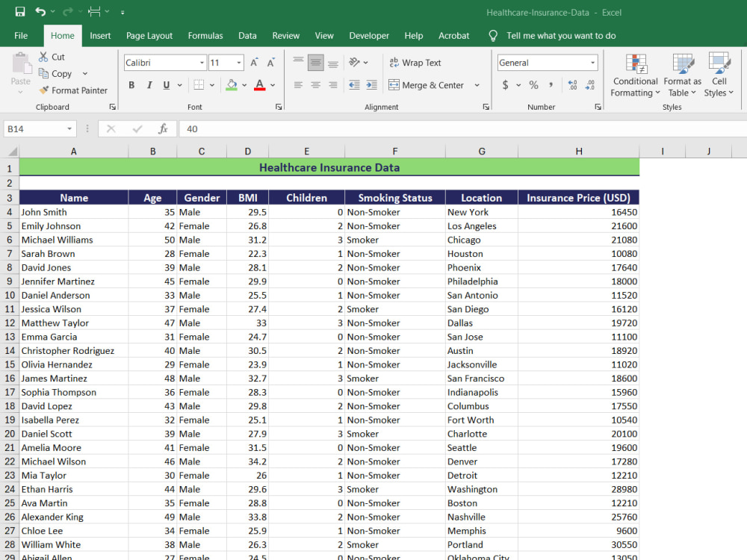Switch to the Formulas tab
747x560 pixels.
205,36
